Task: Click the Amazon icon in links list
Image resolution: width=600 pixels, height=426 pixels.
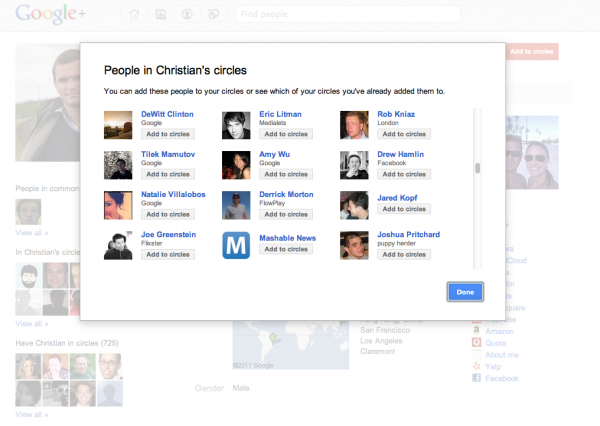Action: click(476, 330)
